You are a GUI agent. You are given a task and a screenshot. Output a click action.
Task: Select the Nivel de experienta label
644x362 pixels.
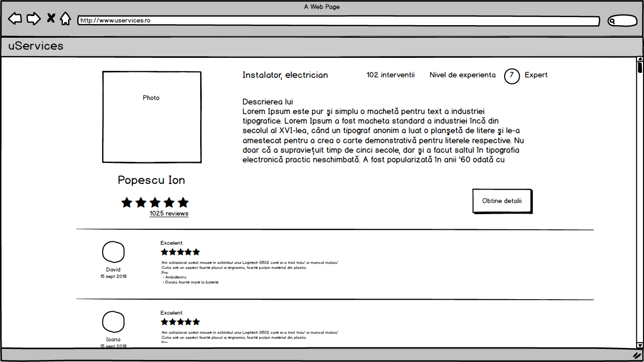462,75
